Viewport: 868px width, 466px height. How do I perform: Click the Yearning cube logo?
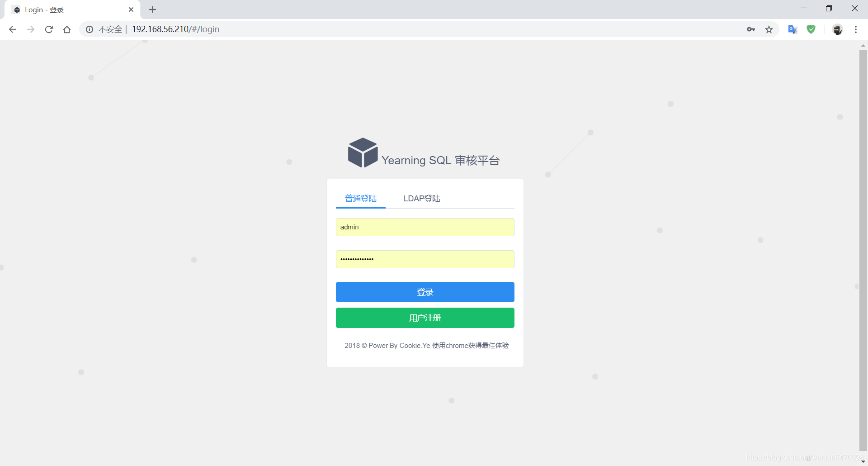[x=363, y=152]
